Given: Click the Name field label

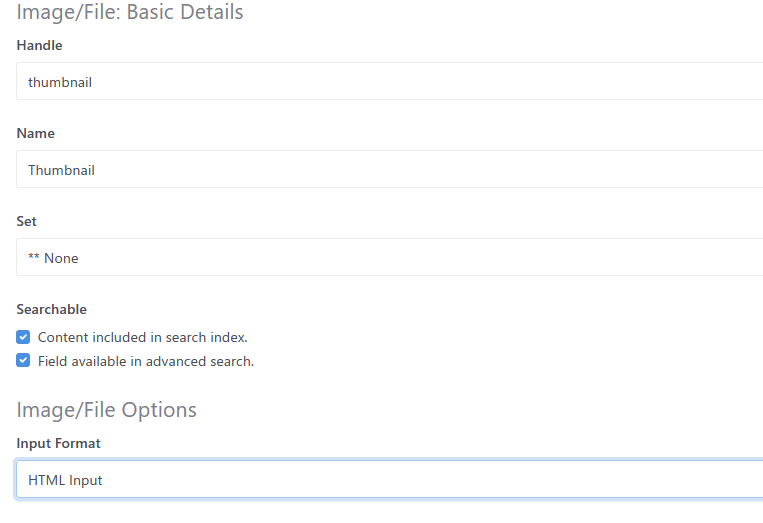Looking at the screenshot, I should pos(36,133).
